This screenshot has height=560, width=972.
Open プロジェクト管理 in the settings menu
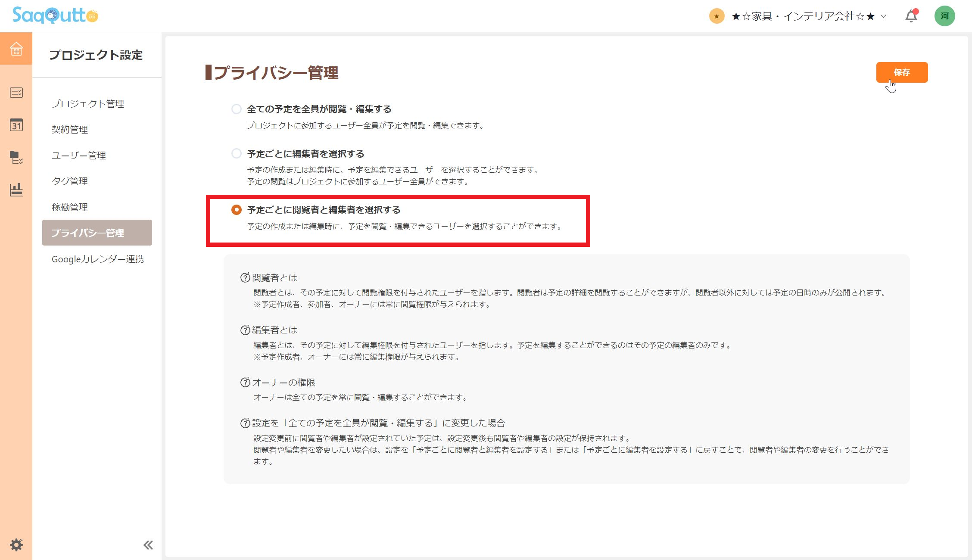(88, 103)
